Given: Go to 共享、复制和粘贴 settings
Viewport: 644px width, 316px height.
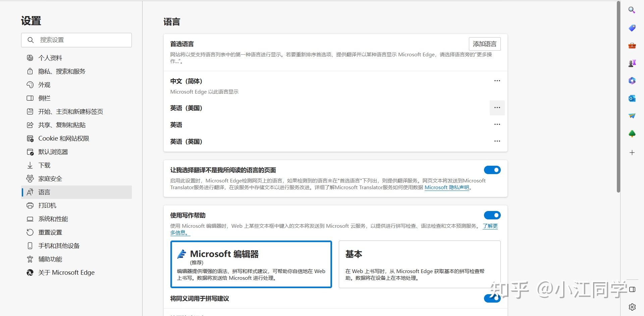Looking at the screenshot, I should coord(76,125).
